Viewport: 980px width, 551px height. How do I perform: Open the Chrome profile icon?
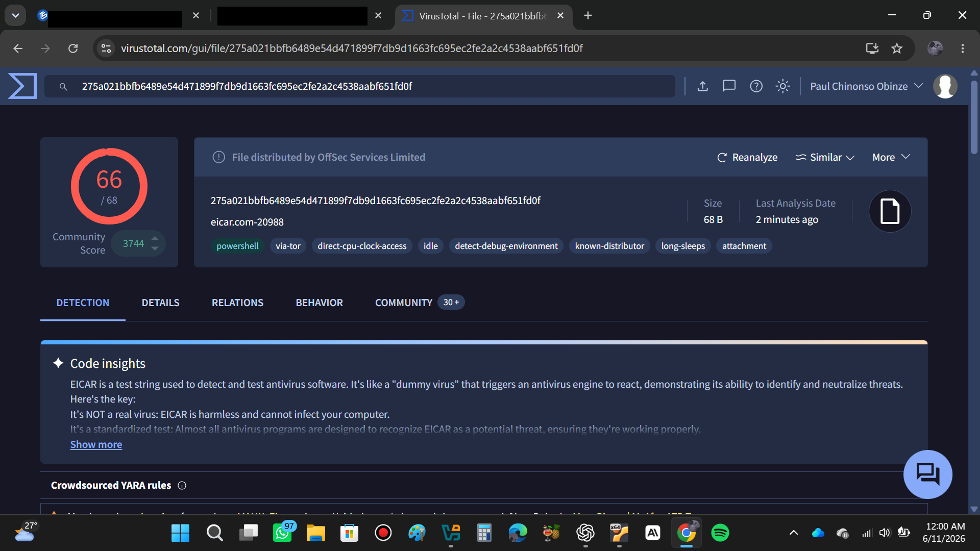935,48
